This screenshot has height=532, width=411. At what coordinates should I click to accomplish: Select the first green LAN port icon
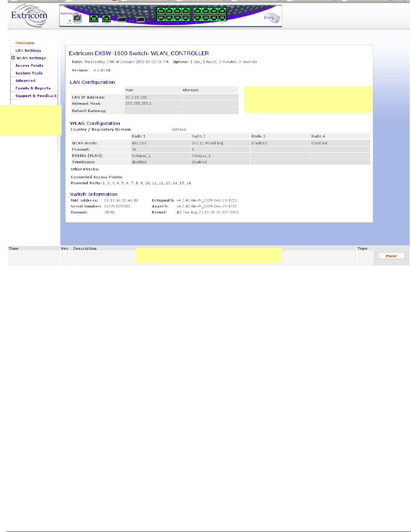[x=94, y=18]
